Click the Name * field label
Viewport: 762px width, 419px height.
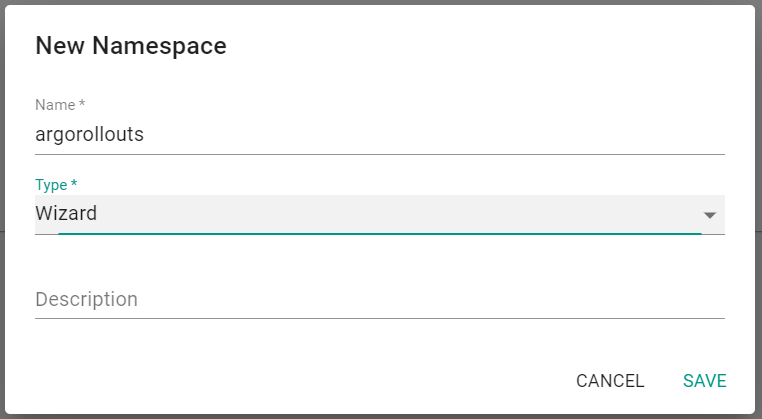(x=58, y=104)
